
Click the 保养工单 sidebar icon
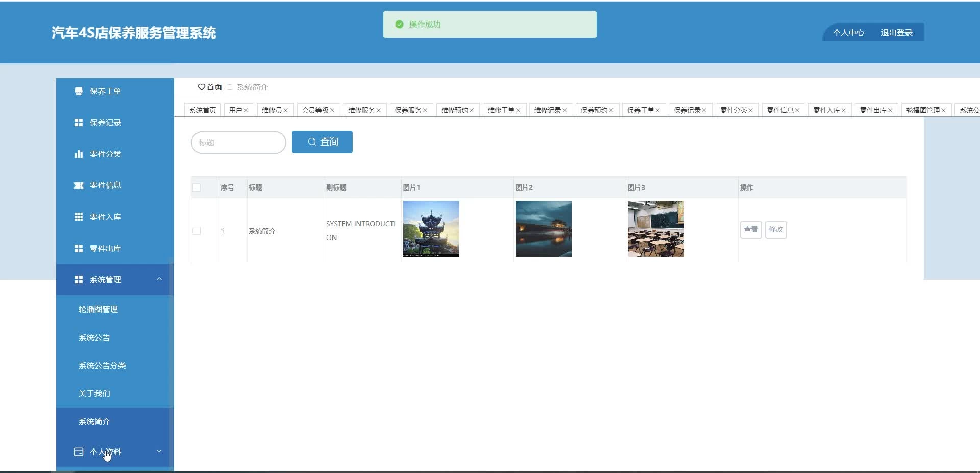point(79,91)
